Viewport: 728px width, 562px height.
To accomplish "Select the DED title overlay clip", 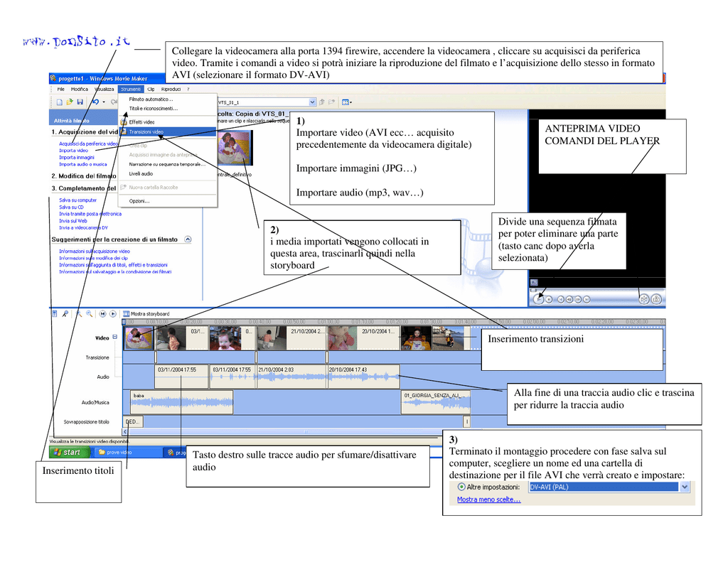I will tap(133, 421).
